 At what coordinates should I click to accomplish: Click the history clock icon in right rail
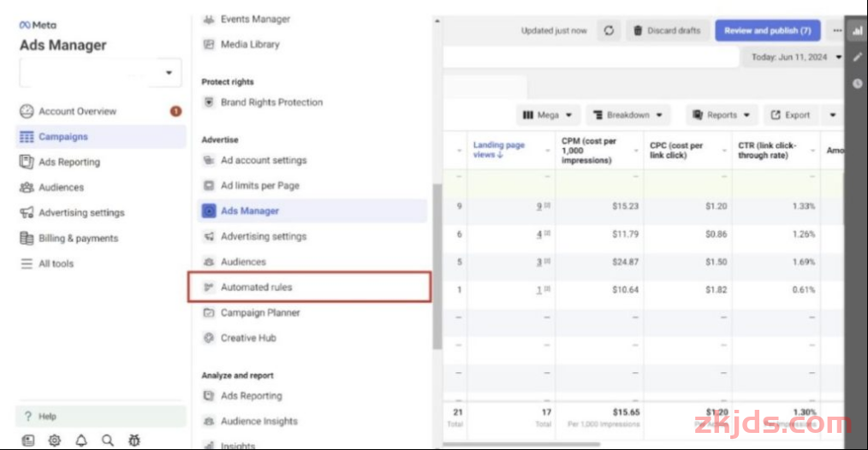tap(858, 84)
